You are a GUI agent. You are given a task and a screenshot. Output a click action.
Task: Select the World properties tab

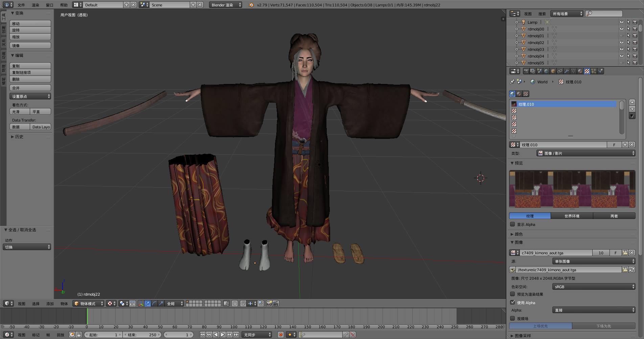(x=546, y=71)
